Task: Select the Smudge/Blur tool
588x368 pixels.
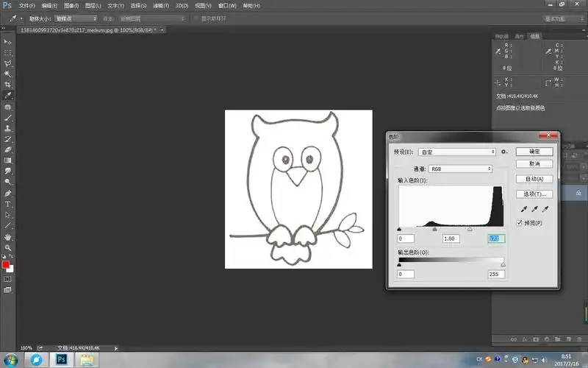Action: coord(7,171)
